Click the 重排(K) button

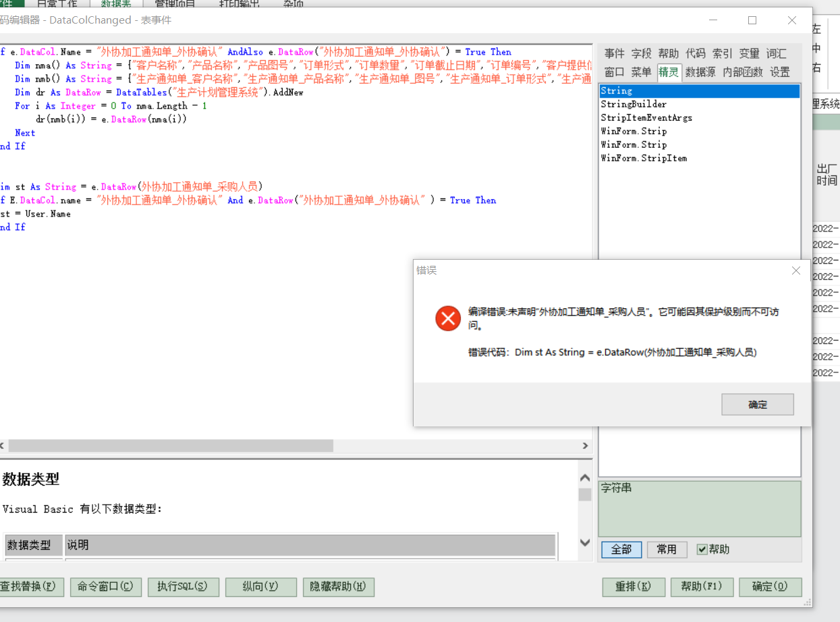pos(634,586)
